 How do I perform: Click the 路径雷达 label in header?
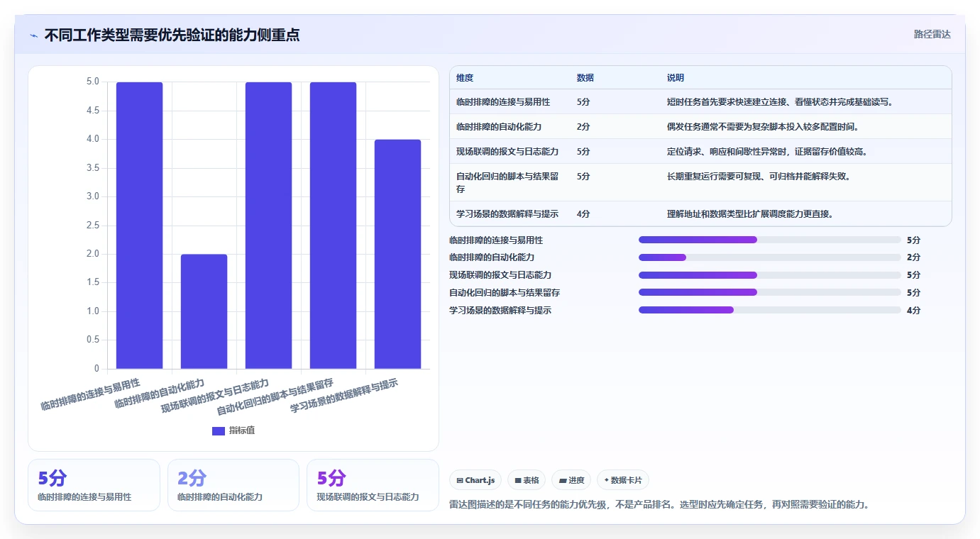(x=932, y=34)
